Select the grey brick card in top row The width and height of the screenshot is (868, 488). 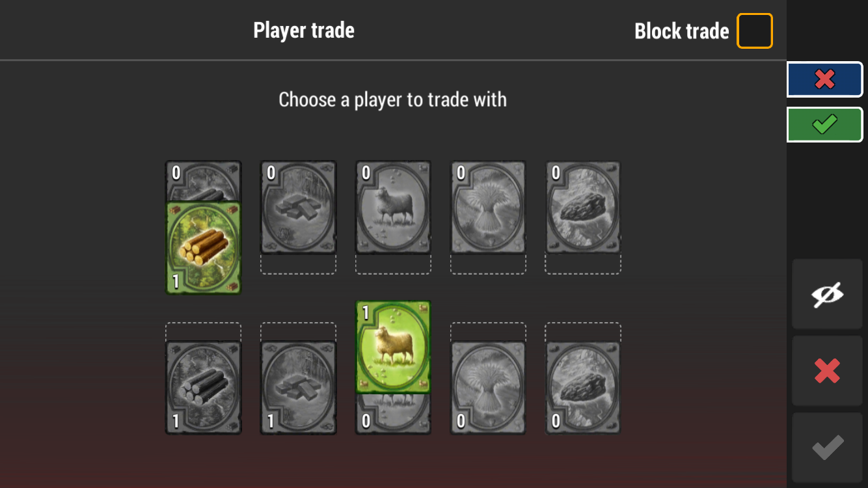pyautogui.click(x=299, y=208)
